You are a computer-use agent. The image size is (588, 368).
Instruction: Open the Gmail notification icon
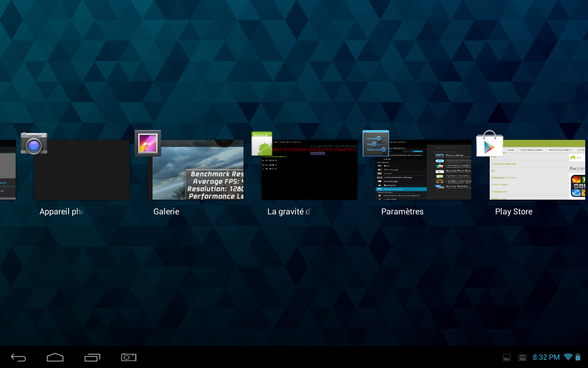(522, 357)
